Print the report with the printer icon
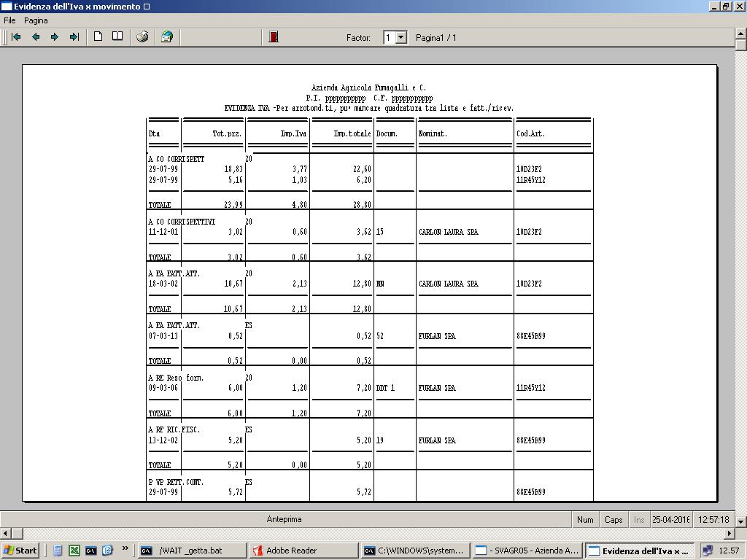 point(142,36)
